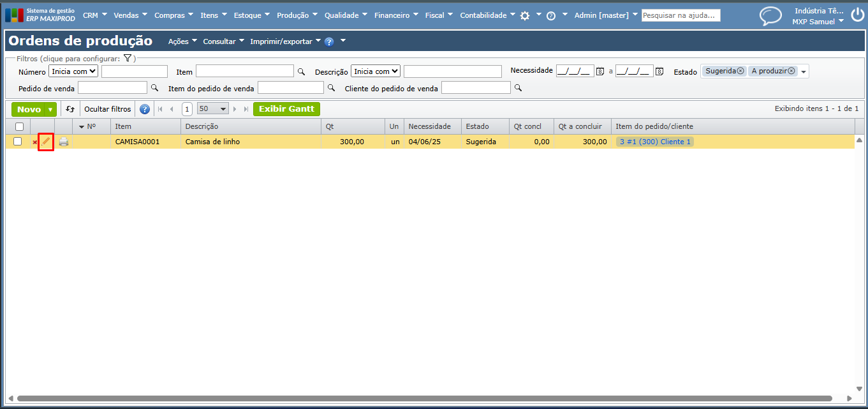
Task: Open the Número match type dropdown
Action: [x=73, y=71]
